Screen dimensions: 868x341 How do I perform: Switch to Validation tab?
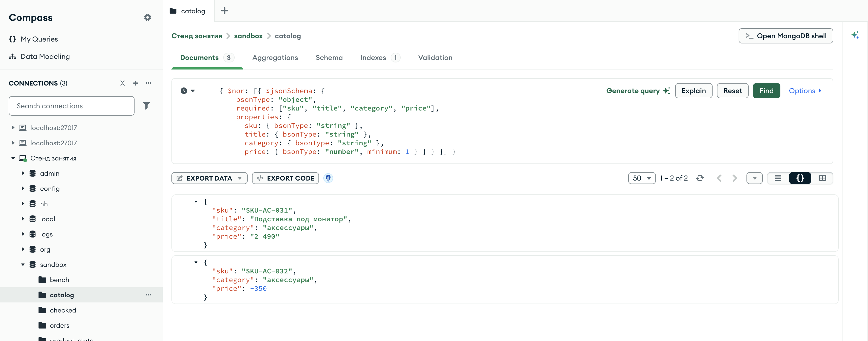[x=435, y=58]
